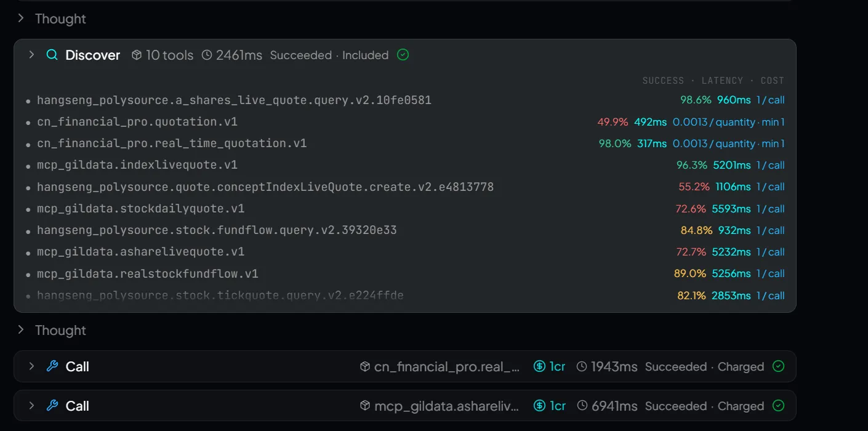868x431 pixels.
Task: Click the 96.3% success value
Action: [692, 165]
